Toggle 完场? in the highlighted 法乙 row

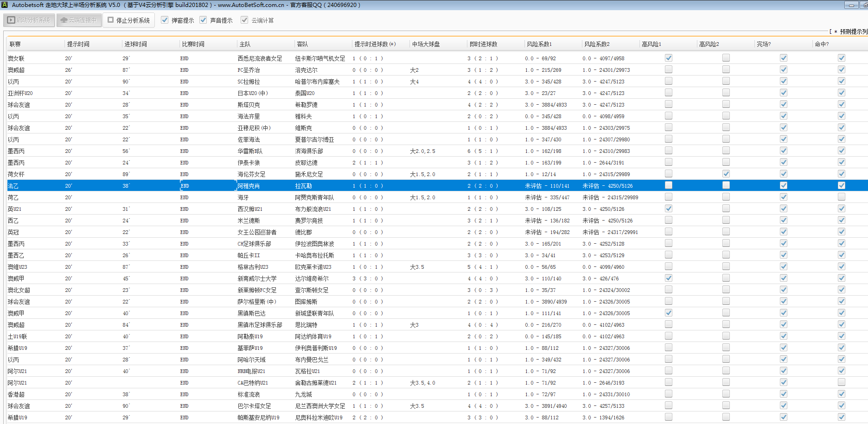click(783, 185)
